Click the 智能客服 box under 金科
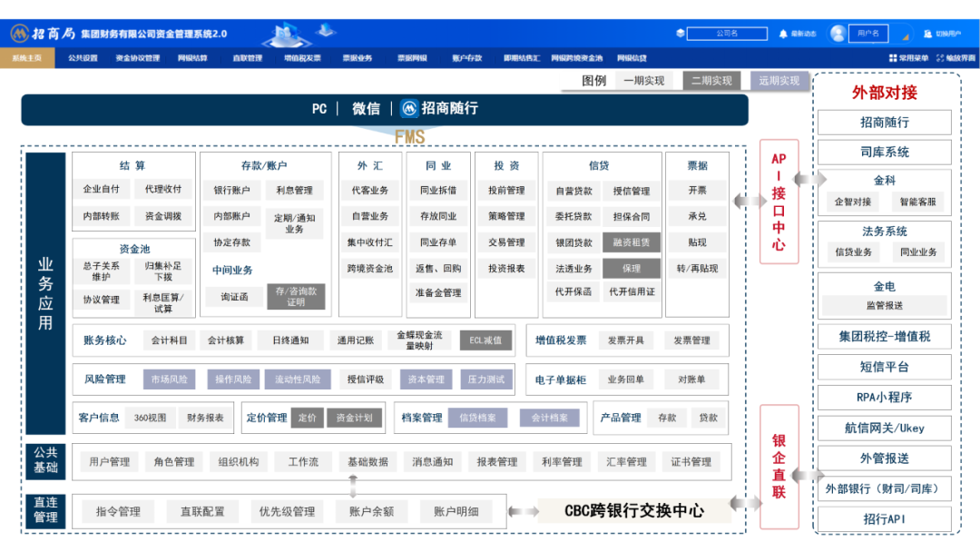Viewport: 980px width, 552px height. click(917, 202)
